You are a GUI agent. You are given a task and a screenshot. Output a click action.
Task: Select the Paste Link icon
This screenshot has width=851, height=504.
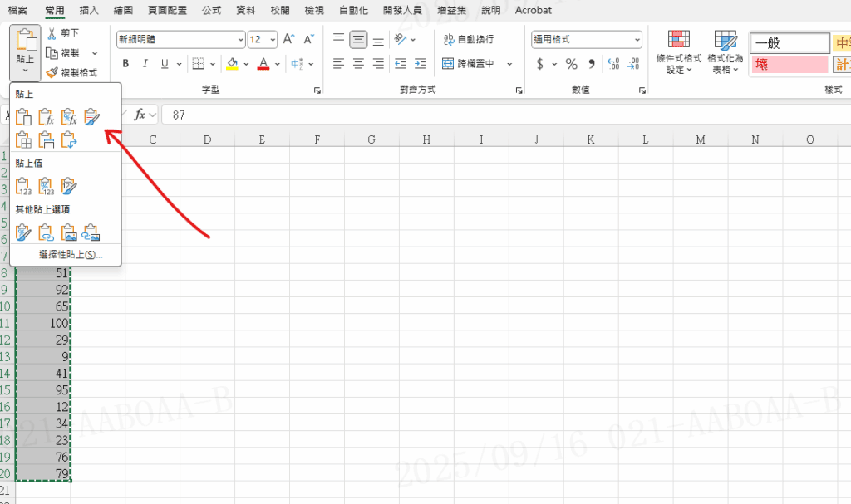pos(47,232)
